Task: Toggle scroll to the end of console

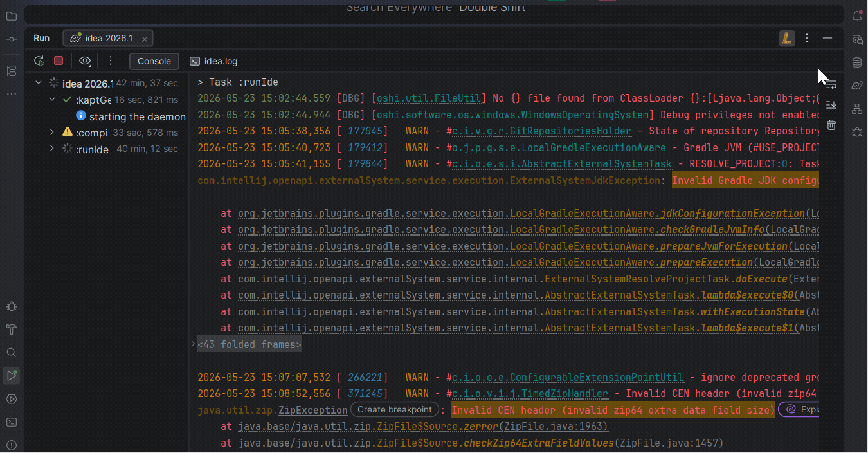Action: [x=831, y=104]
